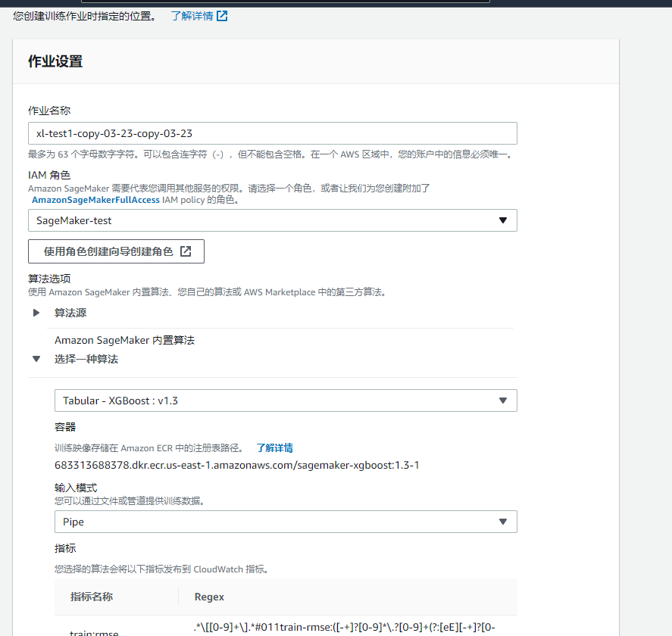The height and width of the screenshot is (636, 672).
Task: Select the ECR container registry path text
Action: pyautogui.click(x=236, y=465)
